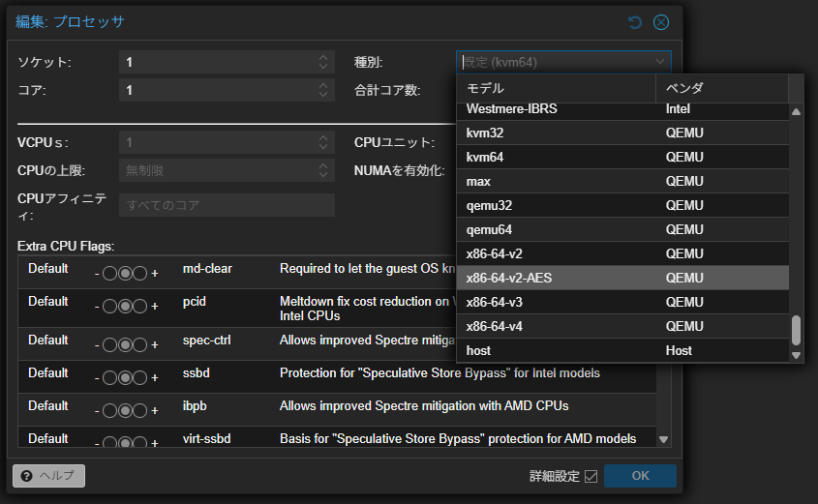Click up arrow of model list scrollbar
The image size is (818, 504).
(796, 111)
